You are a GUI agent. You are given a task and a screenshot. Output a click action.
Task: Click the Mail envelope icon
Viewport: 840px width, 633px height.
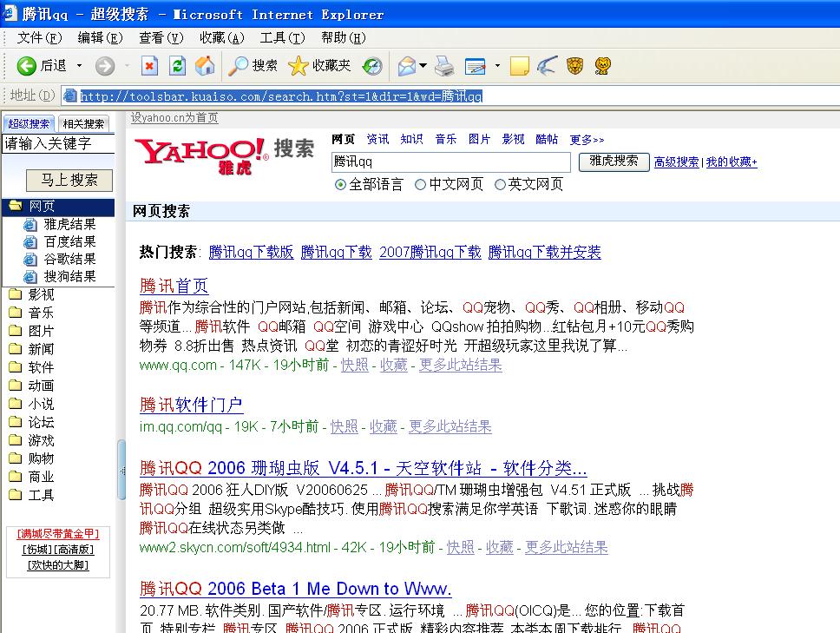(x=407, y=66)
